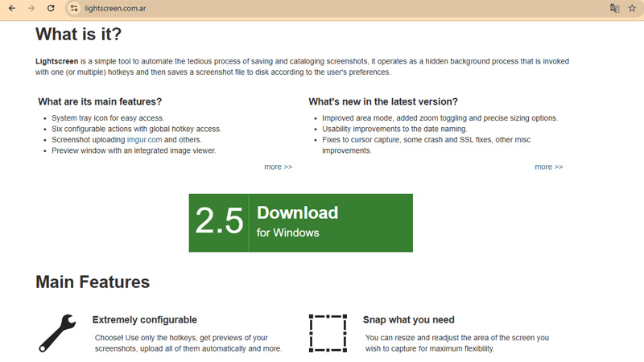Image resolution: width=644 pixels, height=362 pixels.
Task: Follow "more >>" under main features list
Action: point(278,167)
